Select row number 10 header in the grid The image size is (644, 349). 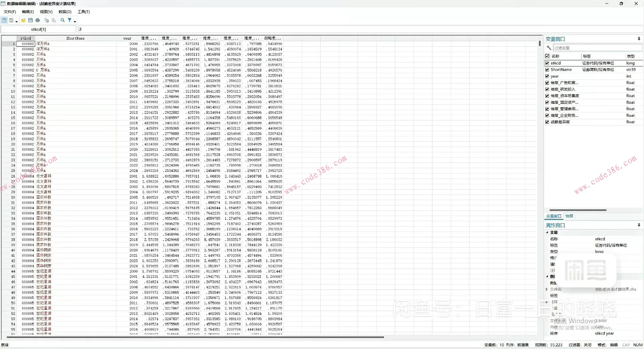tap(9, 91)
